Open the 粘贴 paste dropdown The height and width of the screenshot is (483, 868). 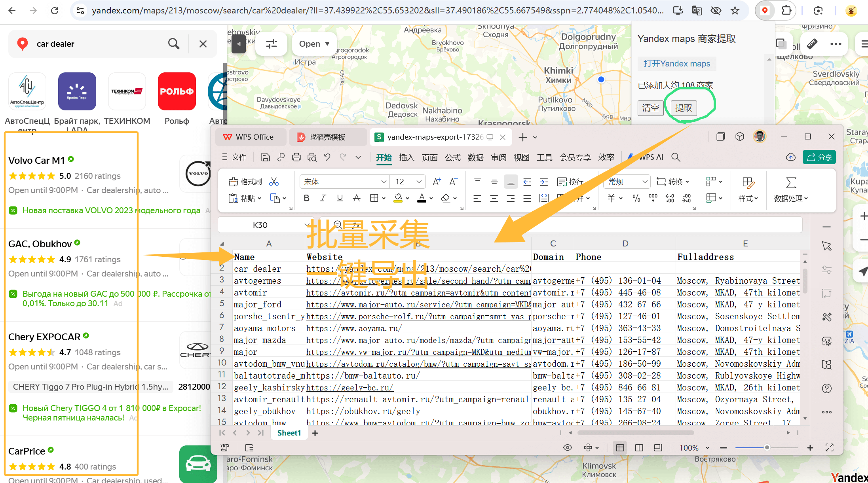pos(245,198)
